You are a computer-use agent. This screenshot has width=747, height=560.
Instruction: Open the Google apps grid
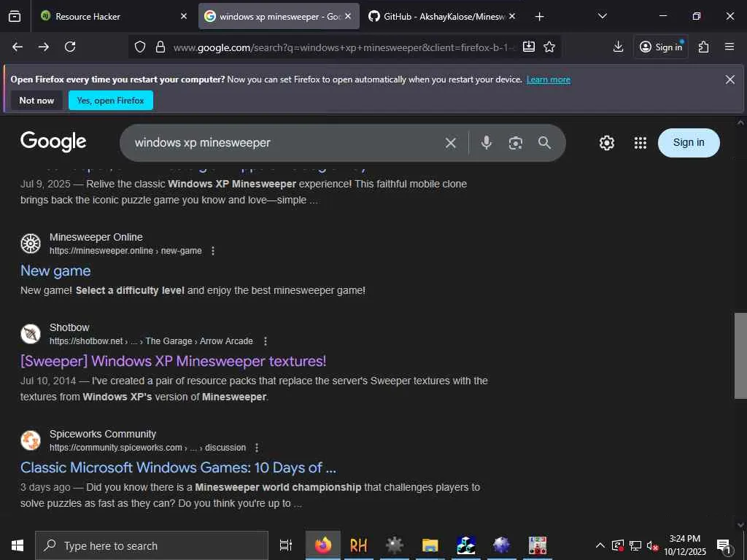pyautogui.click(x=640, y=143)
